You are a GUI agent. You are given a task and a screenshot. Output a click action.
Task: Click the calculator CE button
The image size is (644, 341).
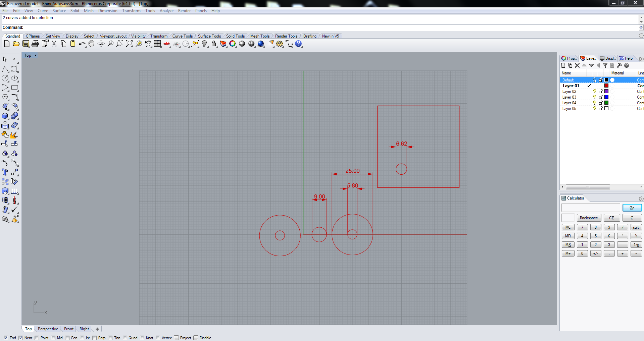(611, 218)
